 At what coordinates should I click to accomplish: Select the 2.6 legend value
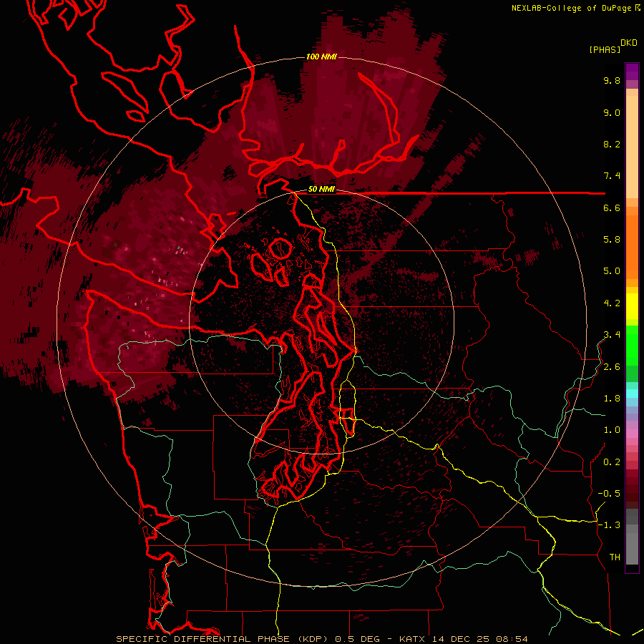click(612, 367)
